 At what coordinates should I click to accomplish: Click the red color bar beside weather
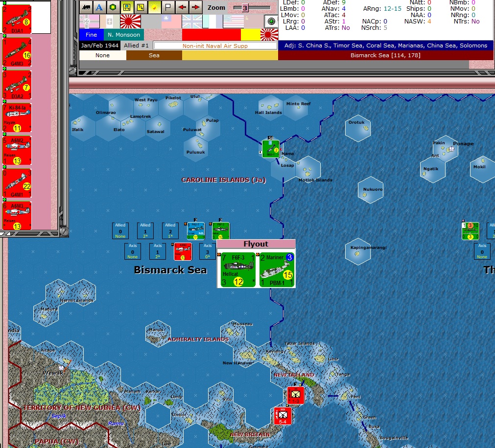point(211,35)
